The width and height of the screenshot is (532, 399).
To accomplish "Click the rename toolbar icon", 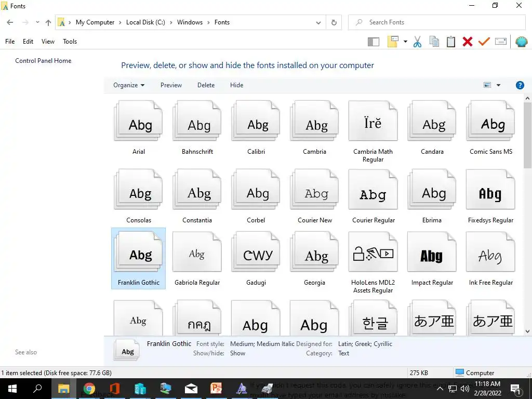I will (501, 42).
